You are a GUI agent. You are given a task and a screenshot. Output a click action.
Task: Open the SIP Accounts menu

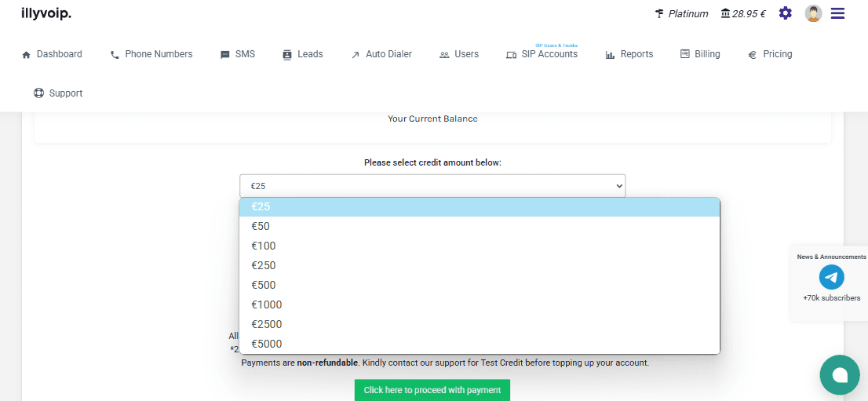tap(542, 54)
